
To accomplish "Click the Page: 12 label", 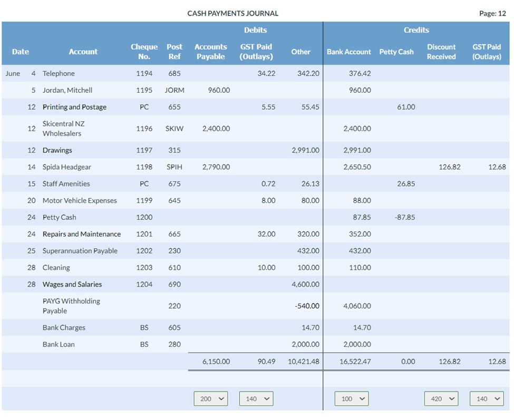I will [x=493, y=13].
